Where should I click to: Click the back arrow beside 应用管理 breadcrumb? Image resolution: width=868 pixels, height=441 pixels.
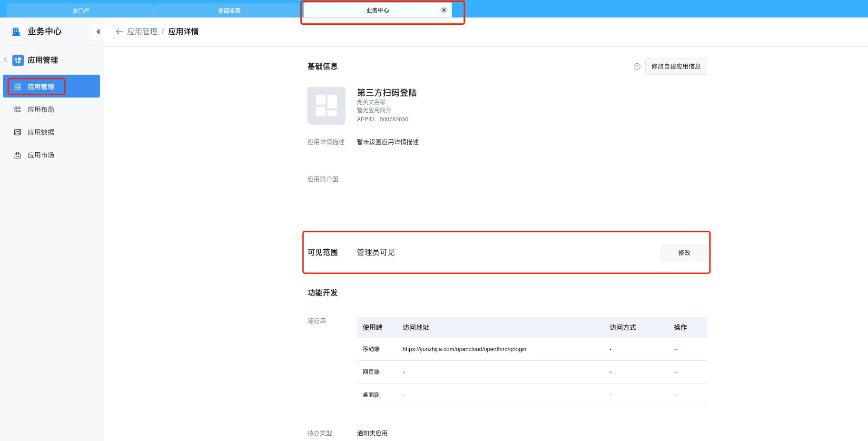pyautogui.click(x=119, y=31)
